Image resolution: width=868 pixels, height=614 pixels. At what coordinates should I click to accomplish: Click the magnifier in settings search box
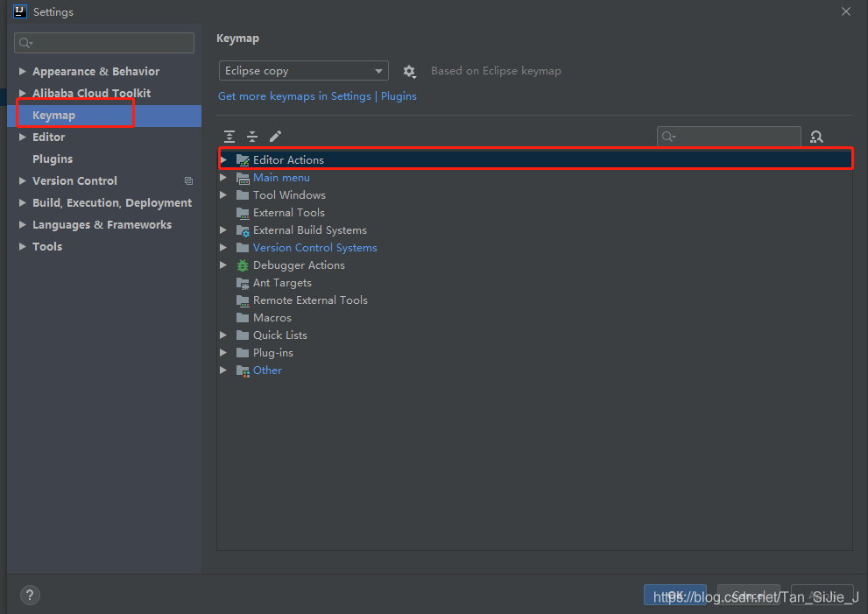25,43
